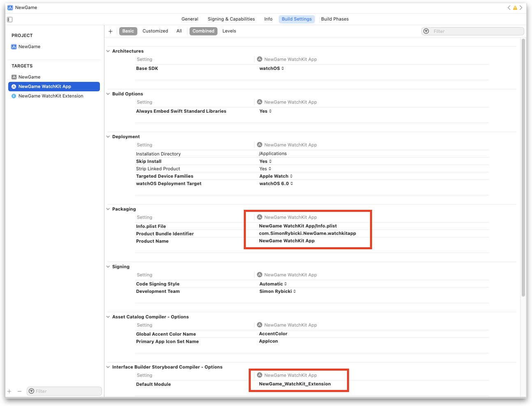The image size is (532, 406).
Task: Click the targets Filter field at bottom
Action: (65, 391)
